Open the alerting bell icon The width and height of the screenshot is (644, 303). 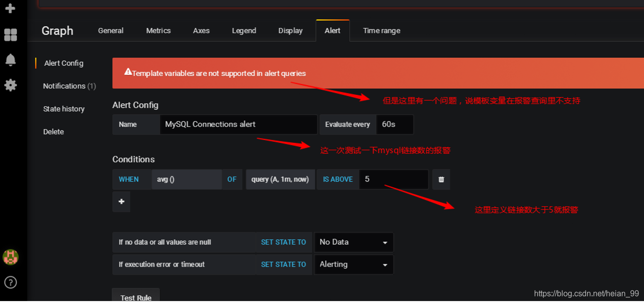click(x=10, y=60)
